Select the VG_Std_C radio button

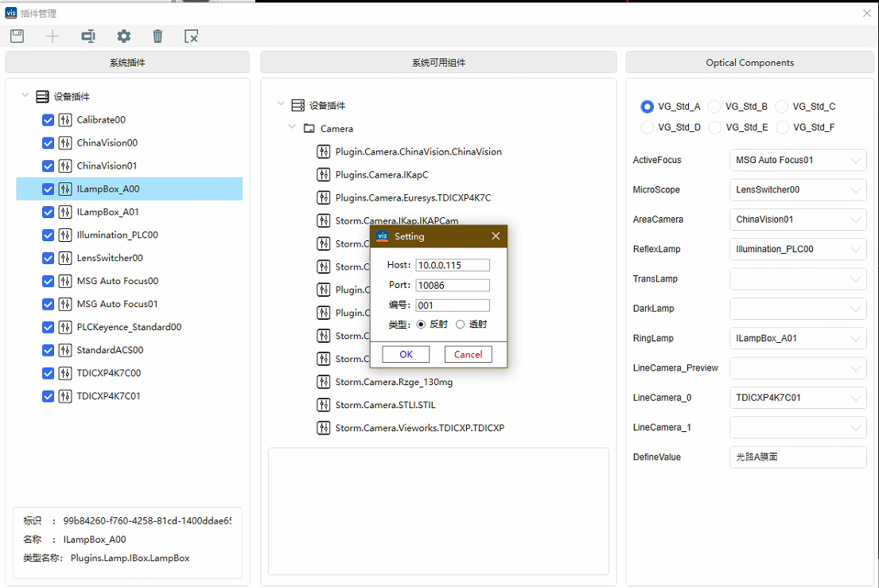[781, 107]
